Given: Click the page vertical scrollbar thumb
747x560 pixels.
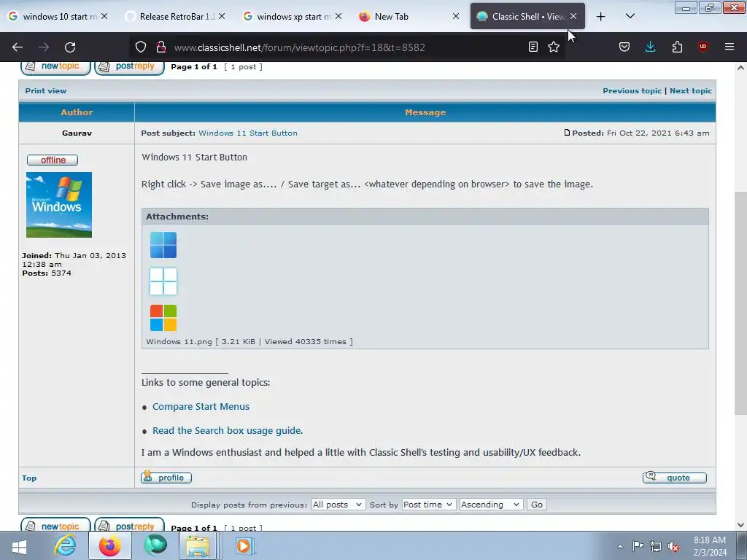Looking at the screenshot, I should tap(740, 303).
